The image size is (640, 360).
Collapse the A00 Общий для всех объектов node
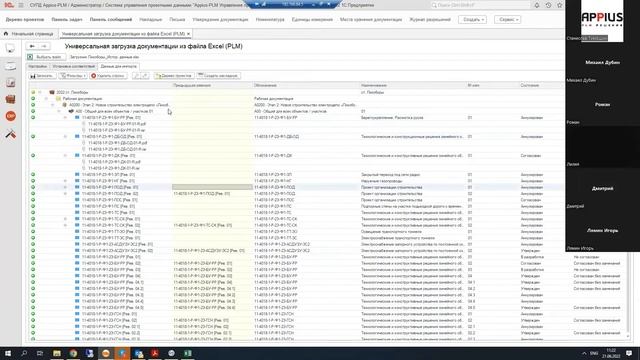[x=59, y=111]
